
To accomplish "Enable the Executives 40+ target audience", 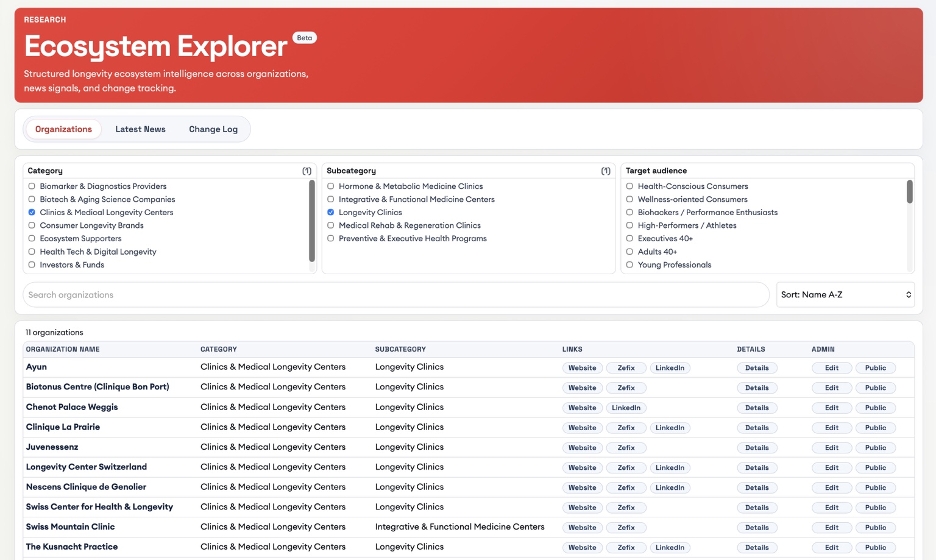I will (629, 238).
